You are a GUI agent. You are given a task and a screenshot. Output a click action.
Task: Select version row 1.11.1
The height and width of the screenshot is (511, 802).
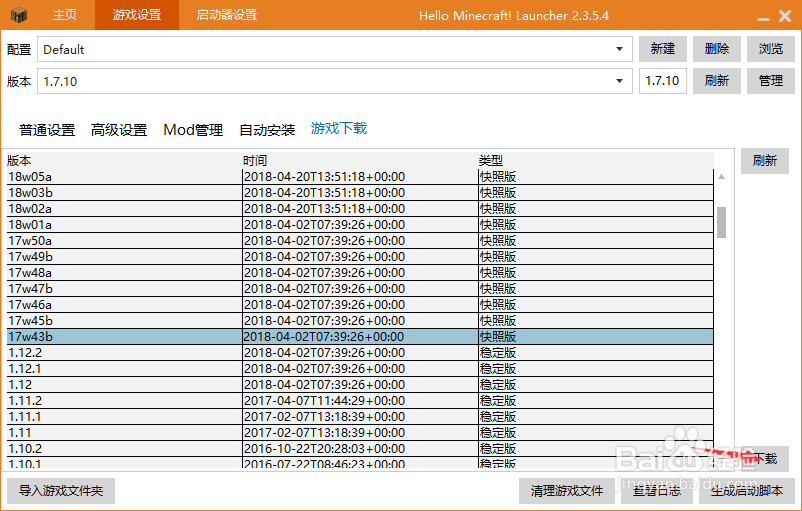point(360,416)
